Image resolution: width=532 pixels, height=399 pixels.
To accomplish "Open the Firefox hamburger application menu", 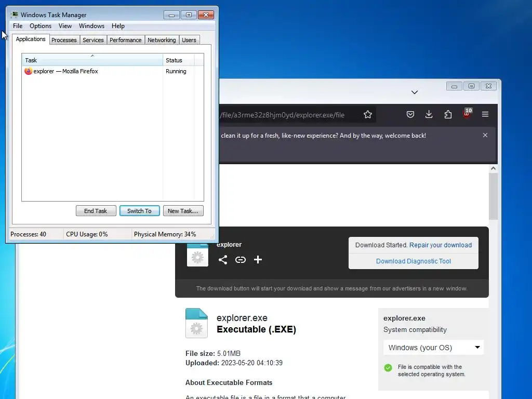I will point(485,114).
